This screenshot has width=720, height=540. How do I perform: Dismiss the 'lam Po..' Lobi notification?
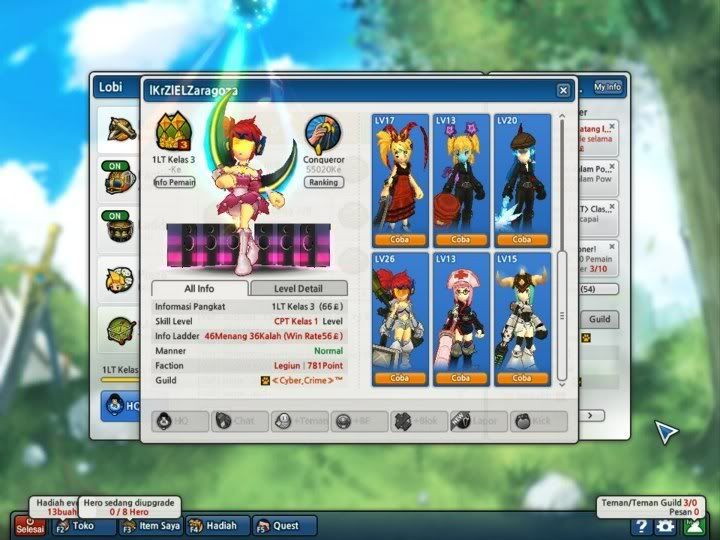tap(612, 166)
